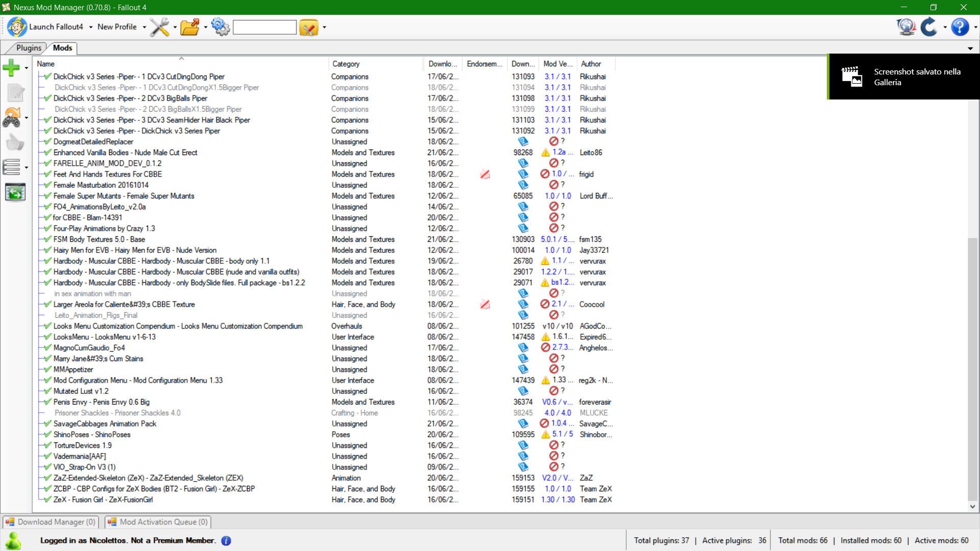Click the 'Total plugins: 37' status text
Screen dimensions: 980x551
(661, 541)
